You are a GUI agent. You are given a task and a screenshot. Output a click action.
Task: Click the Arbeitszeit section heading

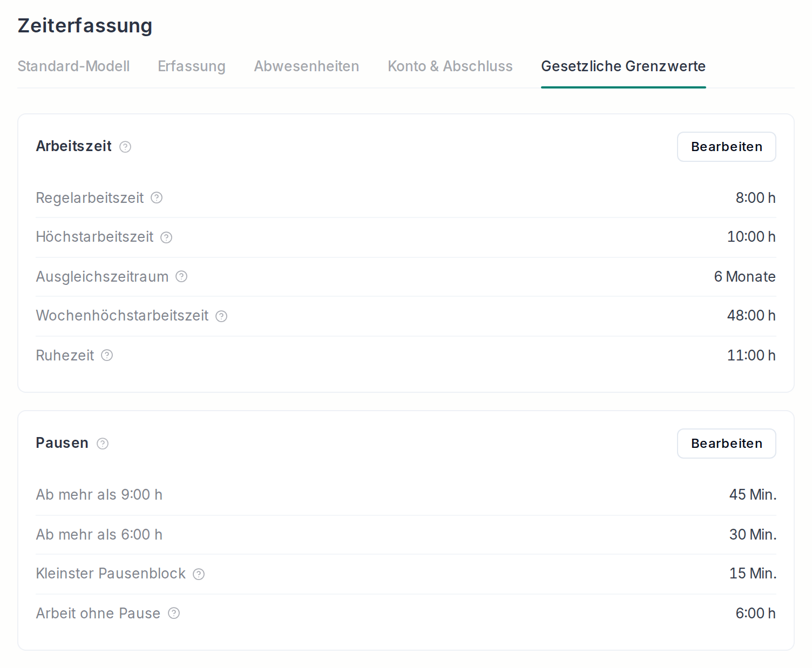(x=73, y=146)
